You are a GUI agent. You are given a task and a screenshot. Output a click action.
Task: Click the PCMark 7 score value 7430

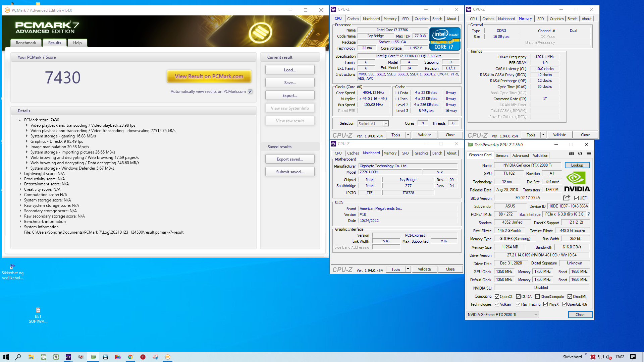[x=63, y=78]
